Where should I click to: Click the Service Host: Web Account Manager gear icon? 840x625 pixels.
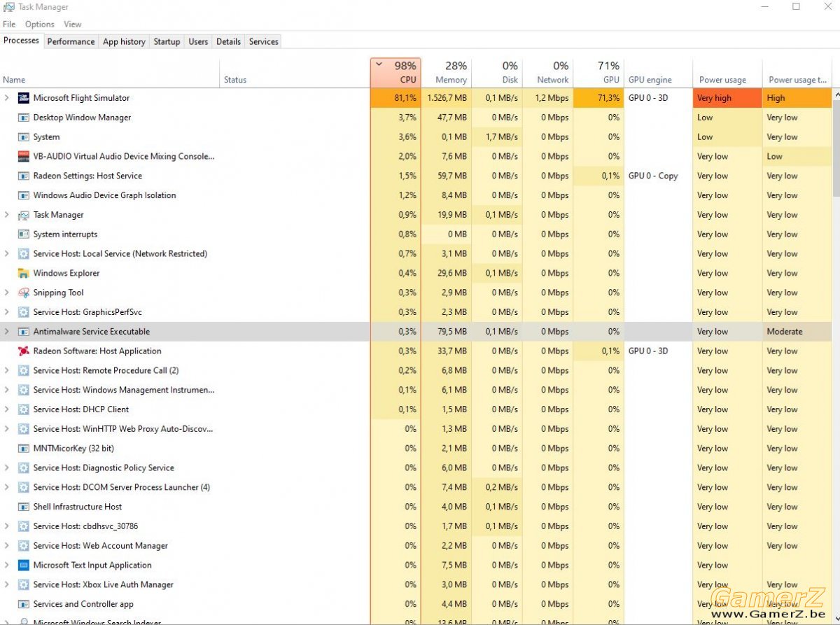tap(23, 546)
